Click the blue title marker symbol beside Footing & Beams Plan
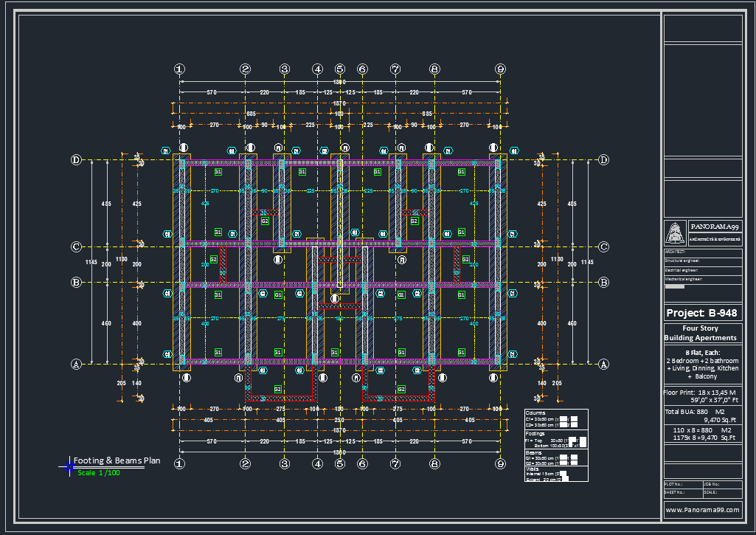Screen dimensions: 756x535 coord(69,466)
